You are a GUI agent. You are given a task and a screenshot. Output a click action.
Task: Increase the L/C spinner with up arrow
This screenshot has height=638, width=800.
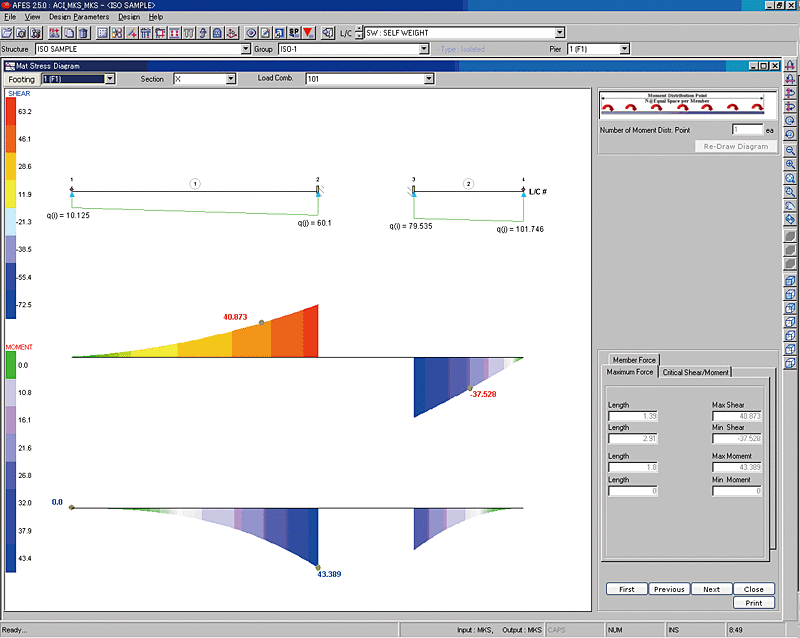click(x=359, y=29)
